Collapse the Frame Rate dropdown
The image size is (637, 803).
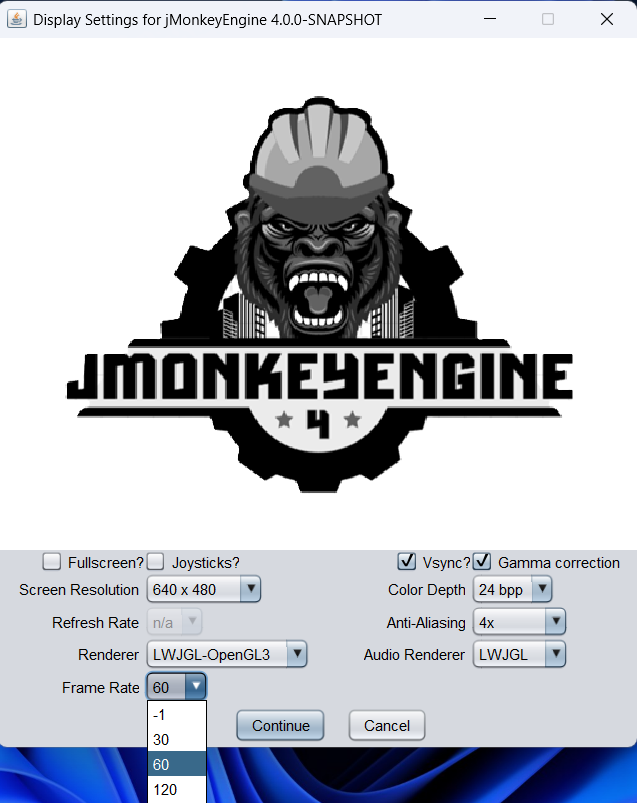177,686
